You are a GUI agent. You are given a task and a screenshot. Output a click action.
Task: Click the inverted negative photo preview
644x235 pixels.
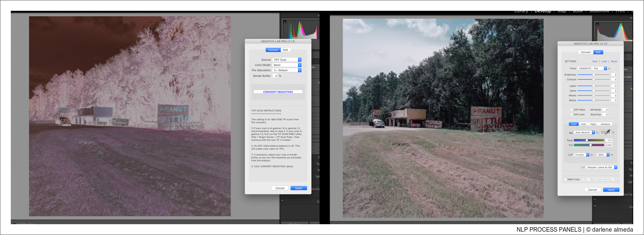pos(130,116)
